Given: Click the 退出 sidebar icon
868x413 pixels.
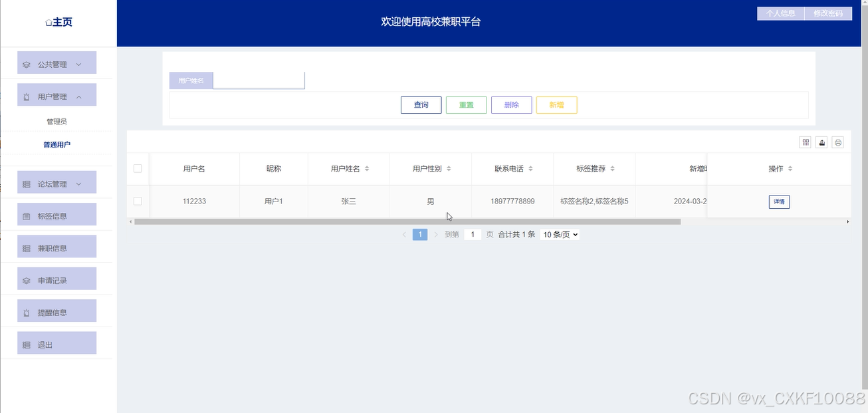Looking at the screenshot, I should tap(27, 345).
